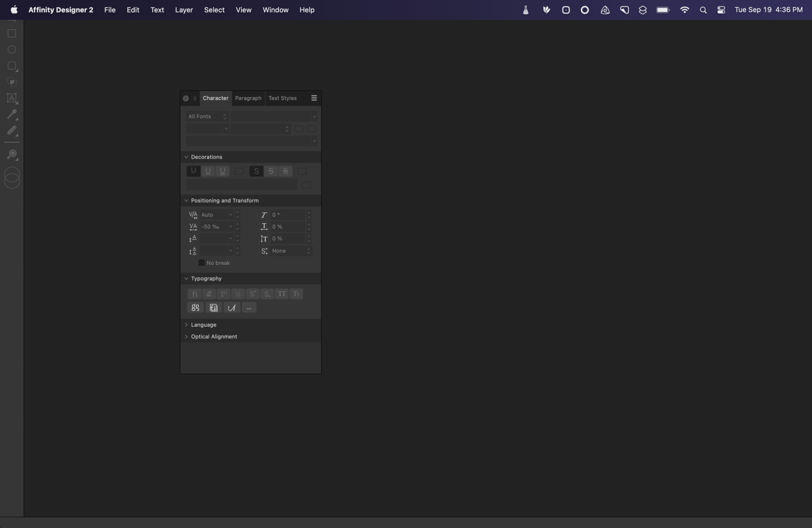812x528 pixels.
Task: Toggle superscript in the Typography section
Action: point(252,294)
